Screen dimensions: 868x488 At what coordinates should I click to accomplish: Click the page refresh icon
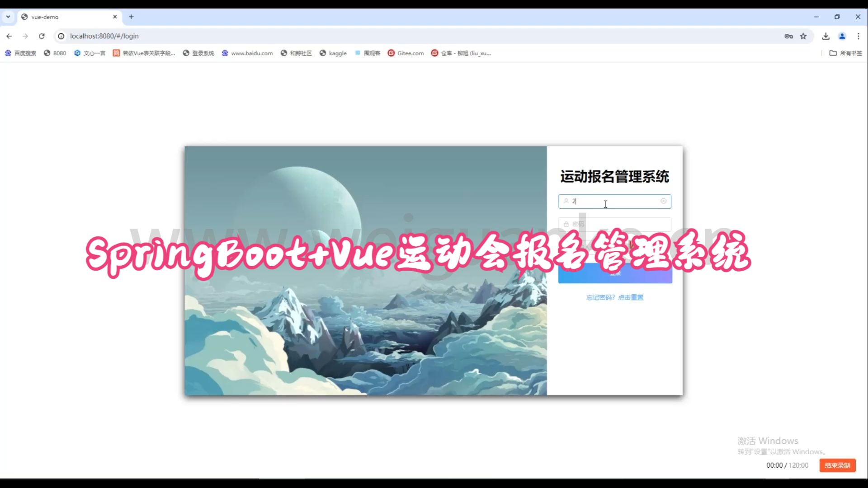(x=42, y=36)
